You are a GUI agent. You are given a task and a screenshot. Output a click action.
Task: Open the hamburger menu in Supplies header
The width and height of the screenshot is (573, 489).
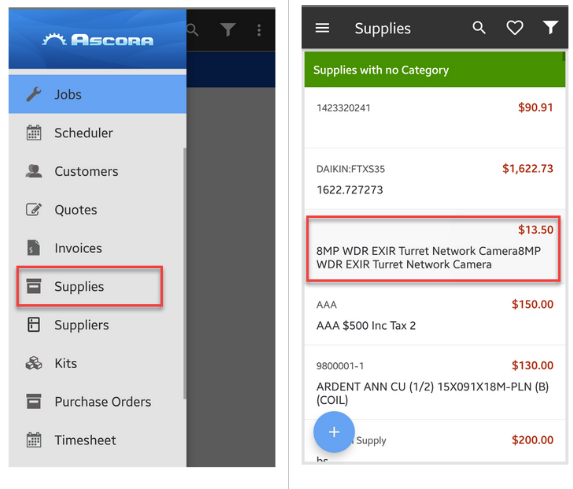[322, 28]
